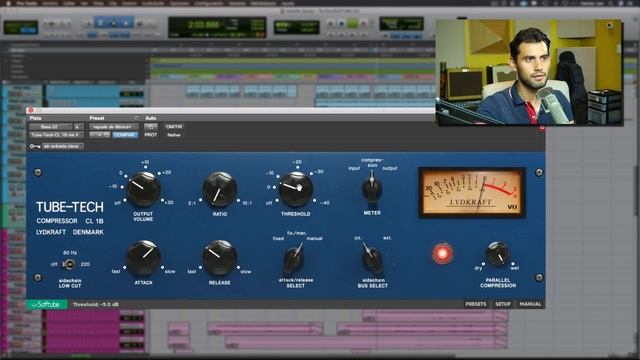Adjust the Output Volume knob
Image resolution: width=640 pixels, height=360 pixels.
(x=143, y=189)
